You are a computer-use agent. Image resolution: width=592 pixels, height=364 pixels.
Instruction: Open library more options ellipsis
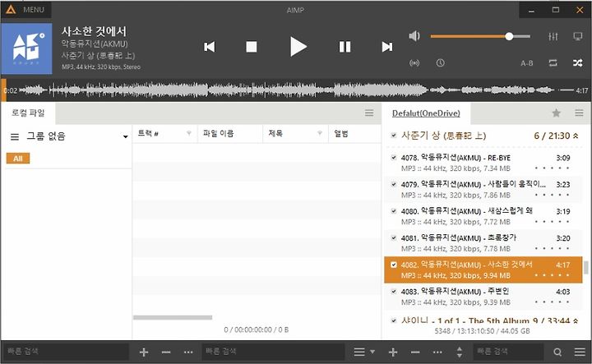click(x=188, y=352)
